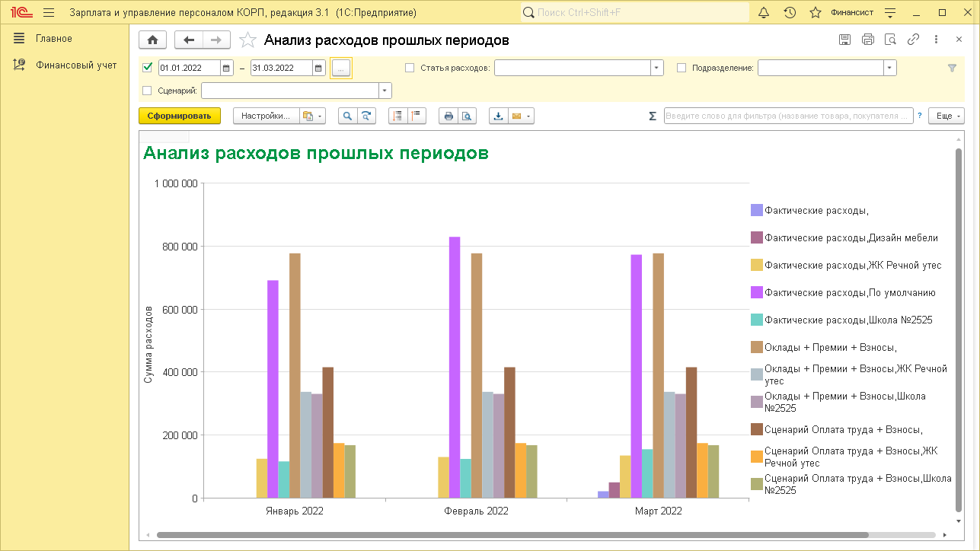980x551 pixels.
Task: Go to Финансовый учет section
Action: (76, 65)
